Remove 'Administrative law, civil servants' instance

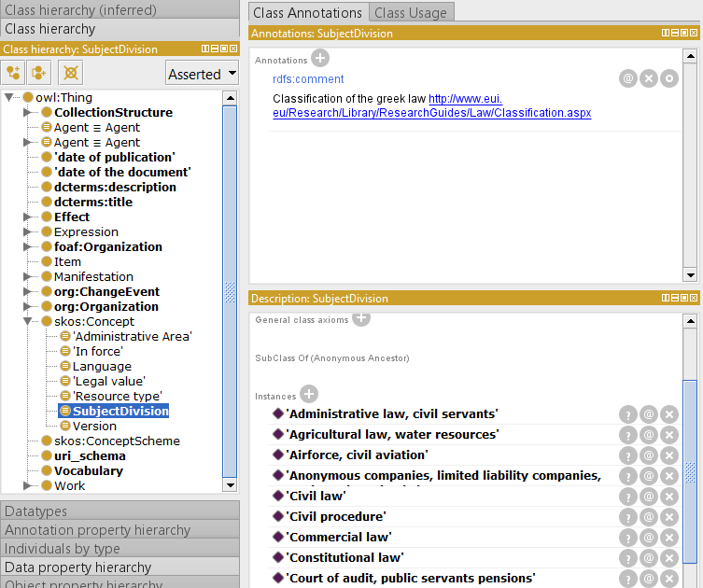[x=669, y=414]
